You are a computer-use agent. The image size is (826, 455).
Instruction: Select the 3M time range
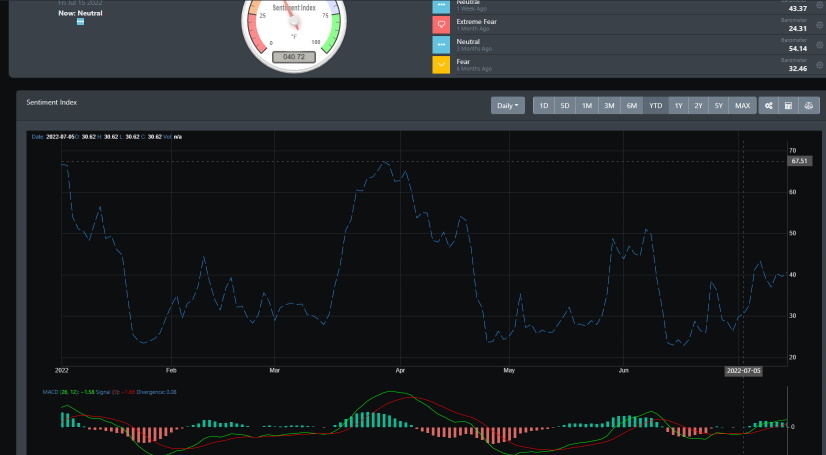click(x=609, y=105)
